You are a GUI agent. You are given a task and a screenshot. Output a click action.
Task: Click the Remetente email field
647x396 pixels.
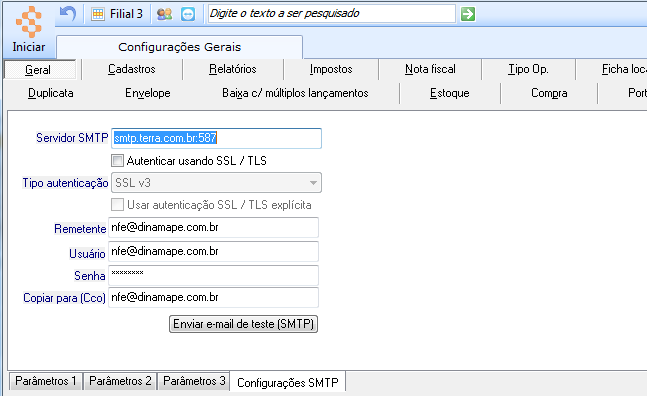coord(213,227)
